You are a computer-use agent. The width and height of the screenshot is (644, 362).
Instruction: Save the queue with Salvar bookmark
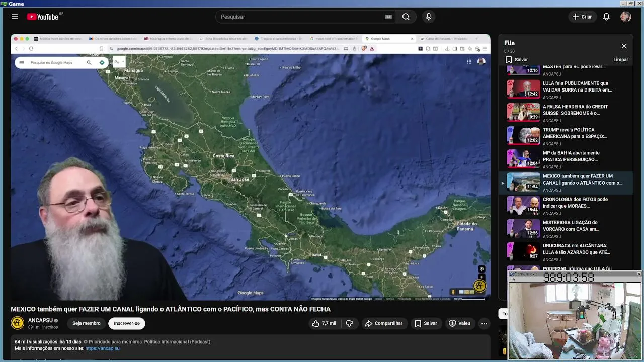pyautogui.click(x=517, y=59)
